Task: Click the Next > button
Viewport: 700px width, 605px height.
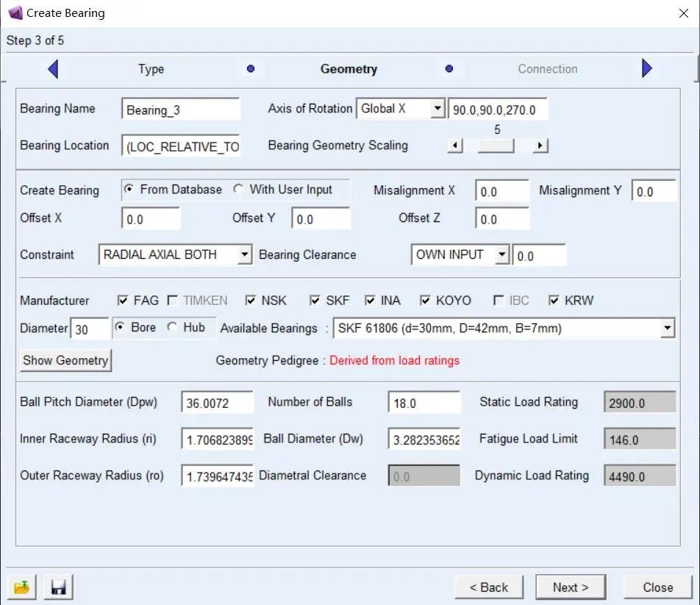Action: click(x=570, y=587)
